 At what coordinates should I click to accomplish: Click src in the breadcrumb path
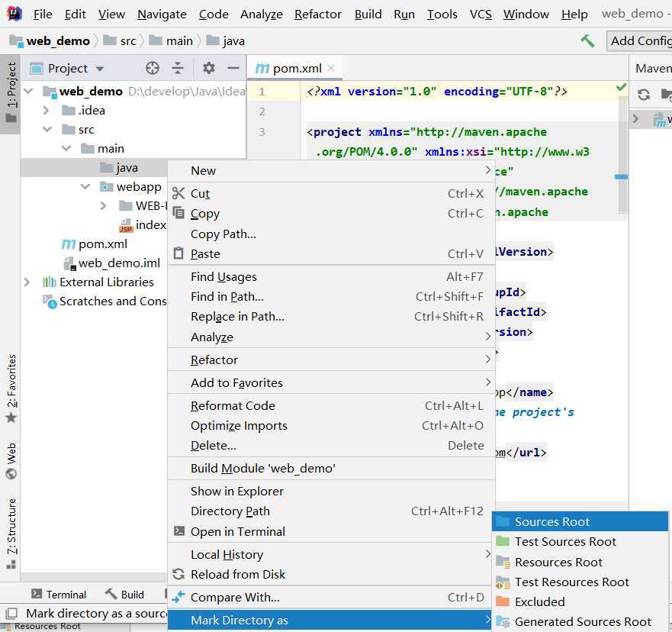click(x=120, y=41)
